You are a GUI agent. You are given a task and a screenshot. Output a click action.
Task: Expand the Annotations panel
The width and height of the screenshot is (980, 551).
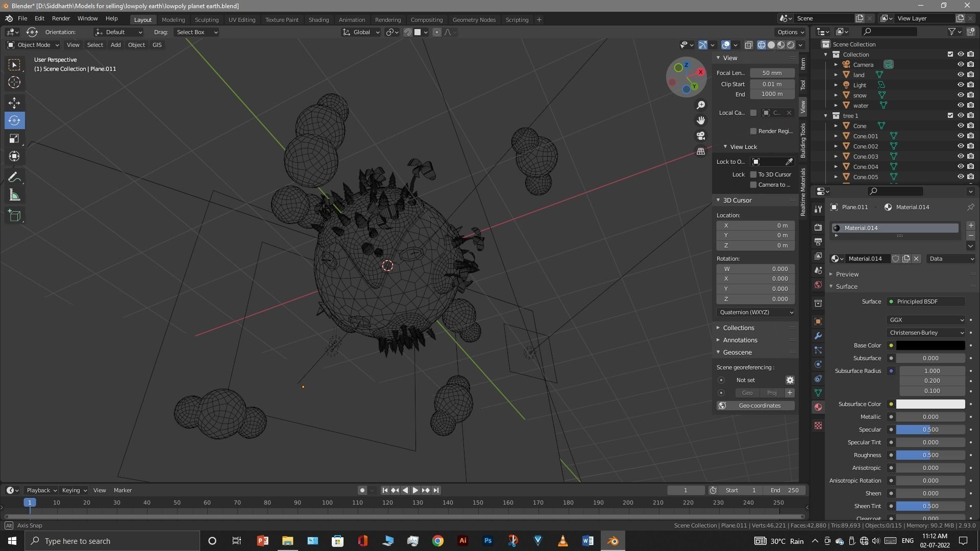tap(740, 340)
